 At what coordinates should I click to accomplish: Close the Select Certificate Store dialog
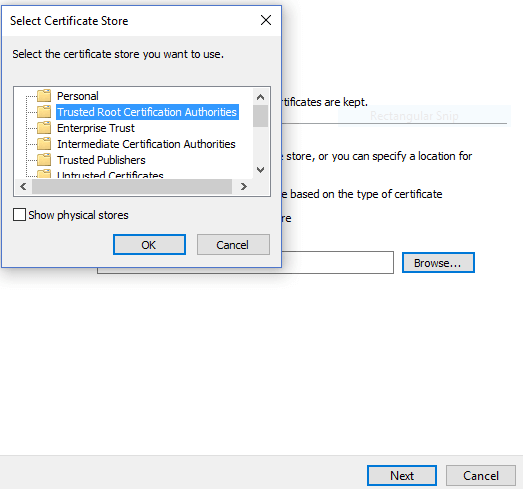coord(266,20)
